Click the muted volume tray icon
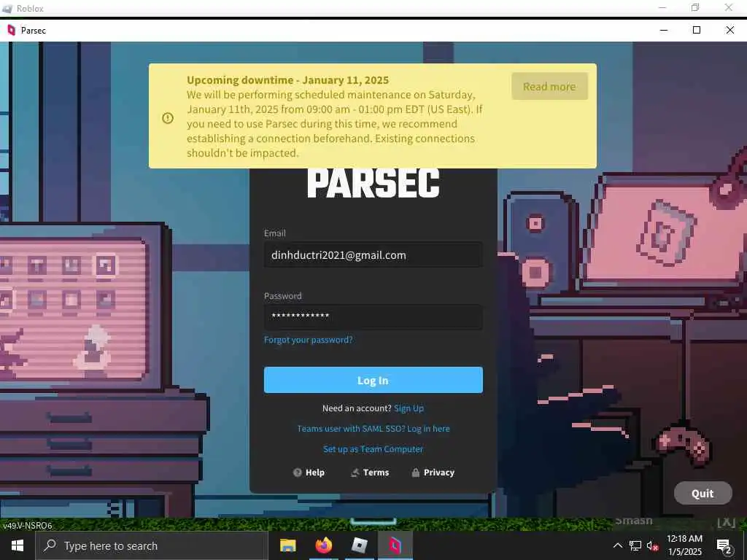This screenshot has width=747, height=560. [x=653, y=545]
